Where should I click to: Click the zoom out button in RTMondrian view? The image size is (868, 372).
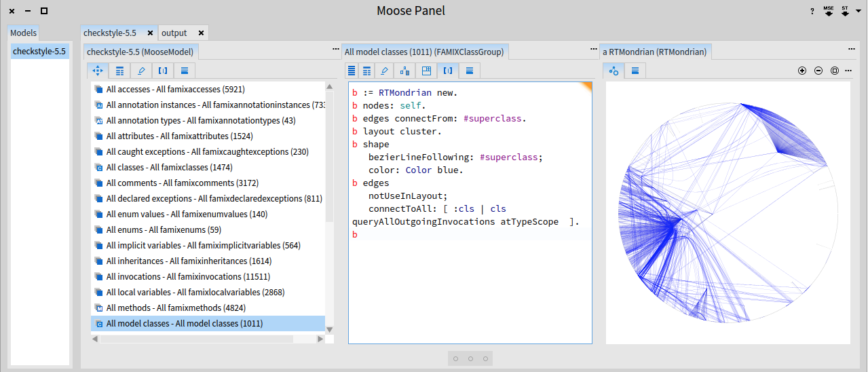click(x=818, y=71)
